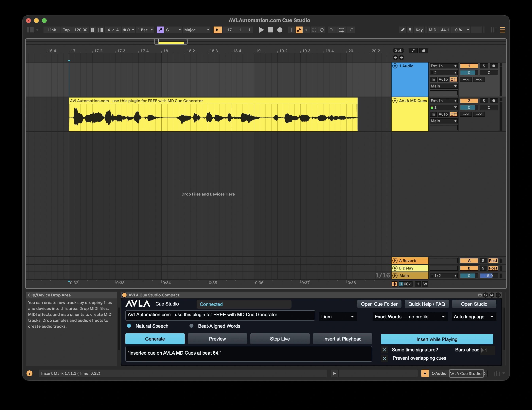532x410 pixels.
Task: Solo the 1 Audio track
Action: 484,66
